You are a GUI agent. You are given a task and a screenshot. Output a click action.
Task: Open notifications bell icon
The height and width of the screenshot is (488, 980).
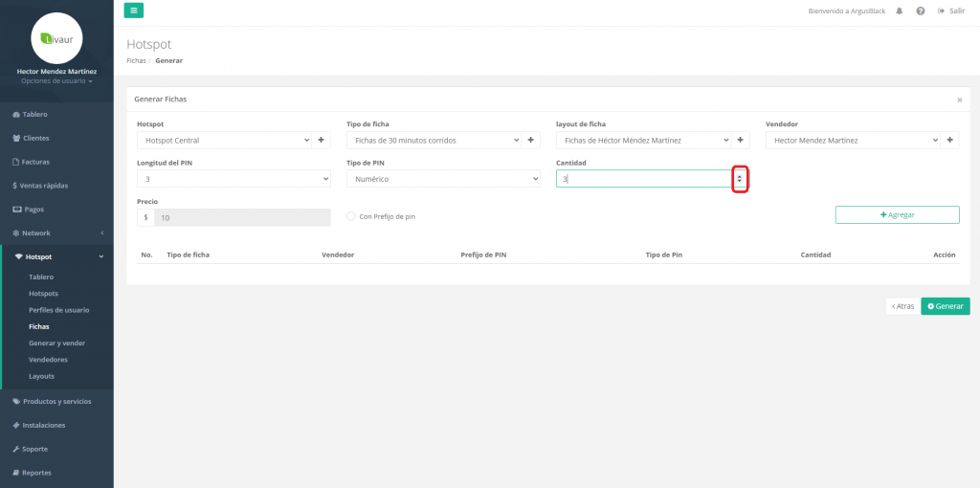tap(900, 11)
